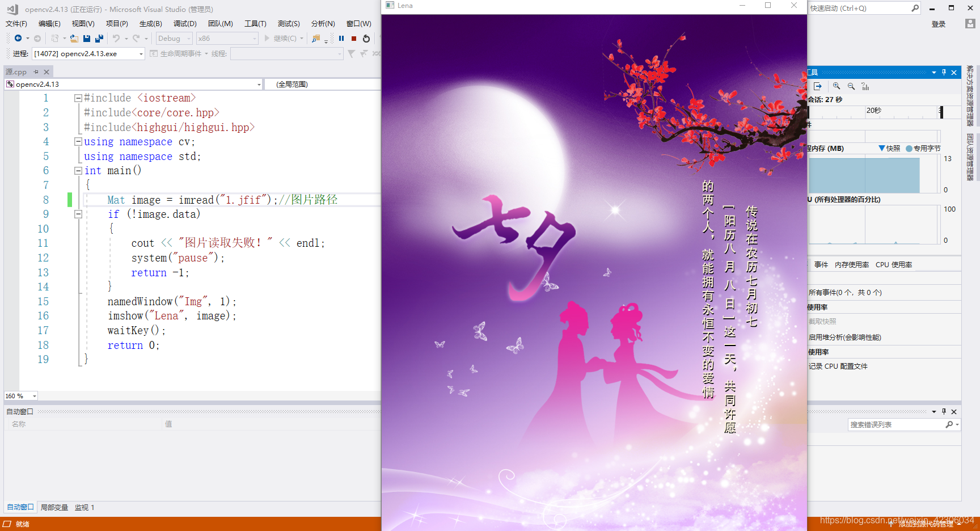
Task: Restart debugging with the circular arrow
Action: 366,38
